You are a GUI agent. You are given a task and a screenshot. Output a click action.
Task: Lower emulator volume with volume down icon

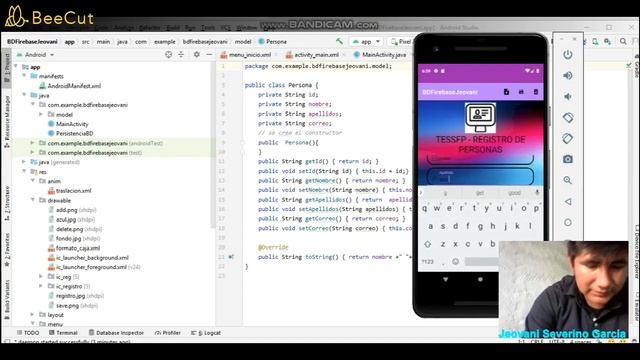pyautogui.click(x=568, y=97)
